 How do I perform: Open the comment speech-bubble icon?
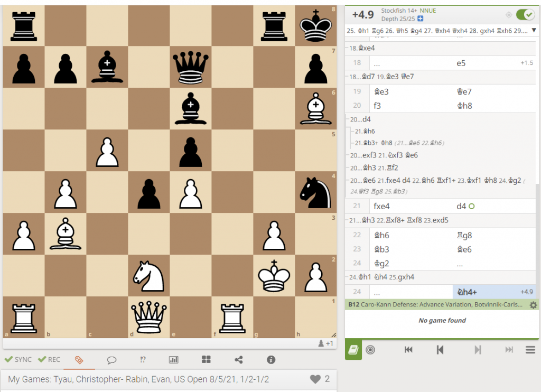tap(111, 360)
